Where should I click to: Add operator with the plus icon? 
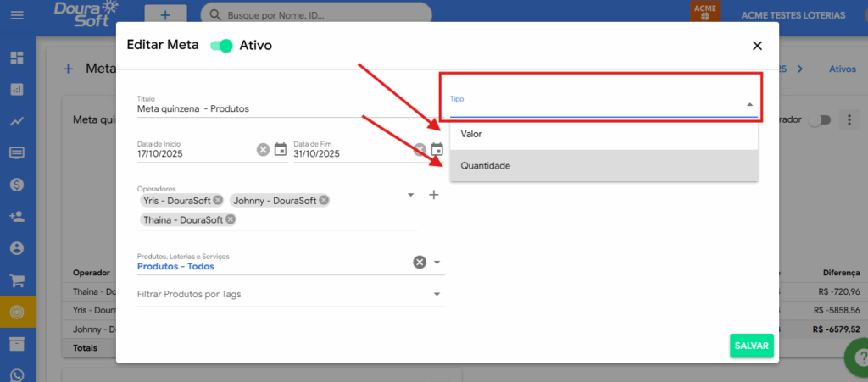pyautogui.click(x=433, y=195)
